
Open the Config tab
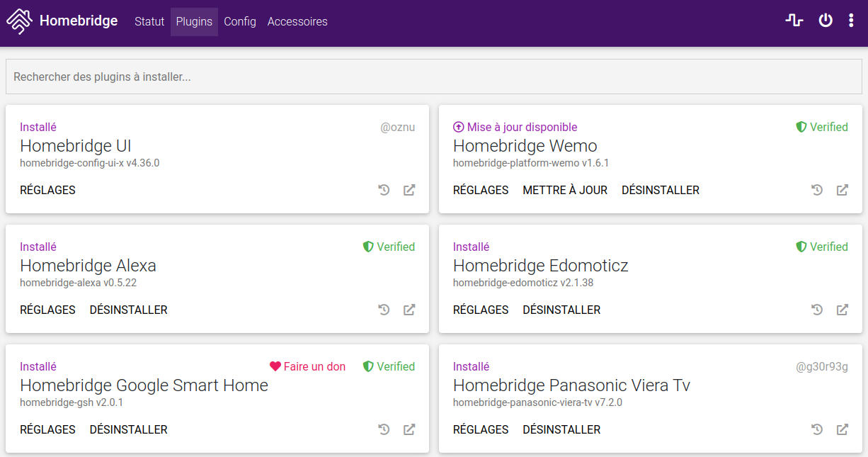tap(240, 21)
